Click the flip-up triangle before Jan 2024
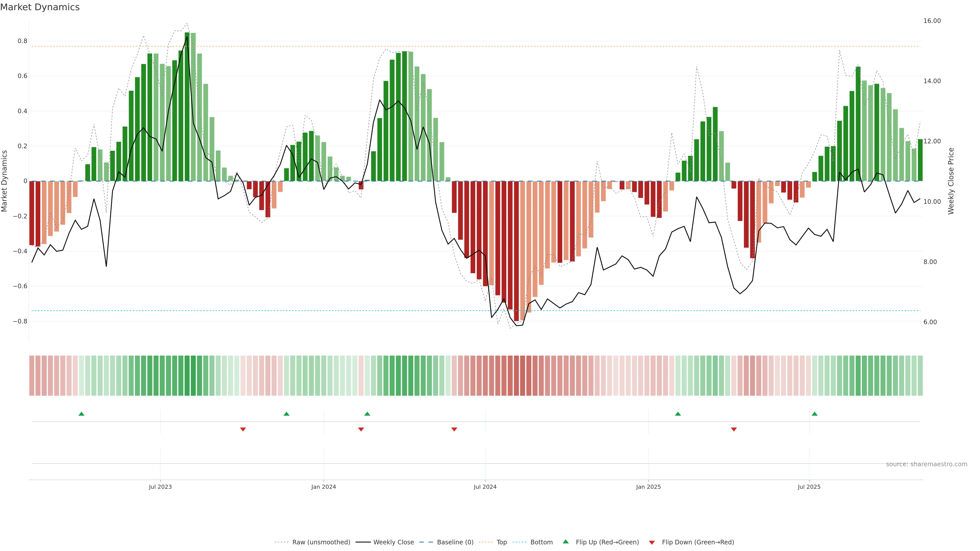This screenshot has height=551, width=980. pyautogui.click(x=286, y=414)
